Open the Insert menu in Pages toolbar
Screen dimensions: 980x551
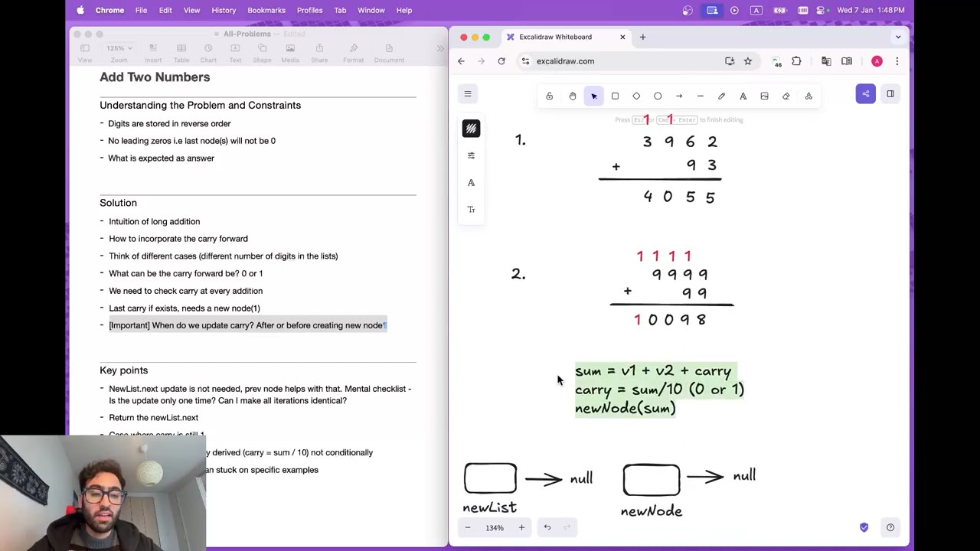[x=153, y=53]
